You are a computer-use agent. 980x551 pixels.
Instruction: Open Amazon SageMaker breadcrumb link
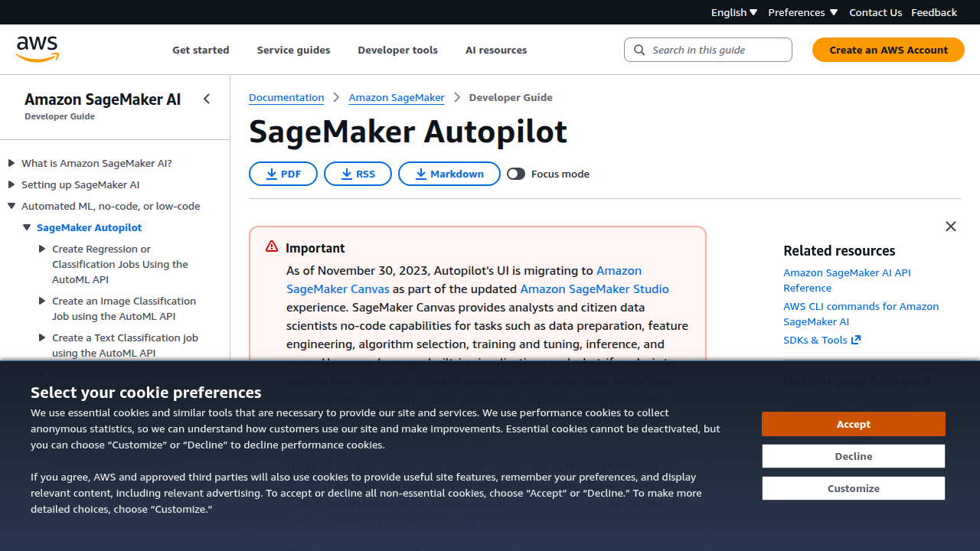397,97
